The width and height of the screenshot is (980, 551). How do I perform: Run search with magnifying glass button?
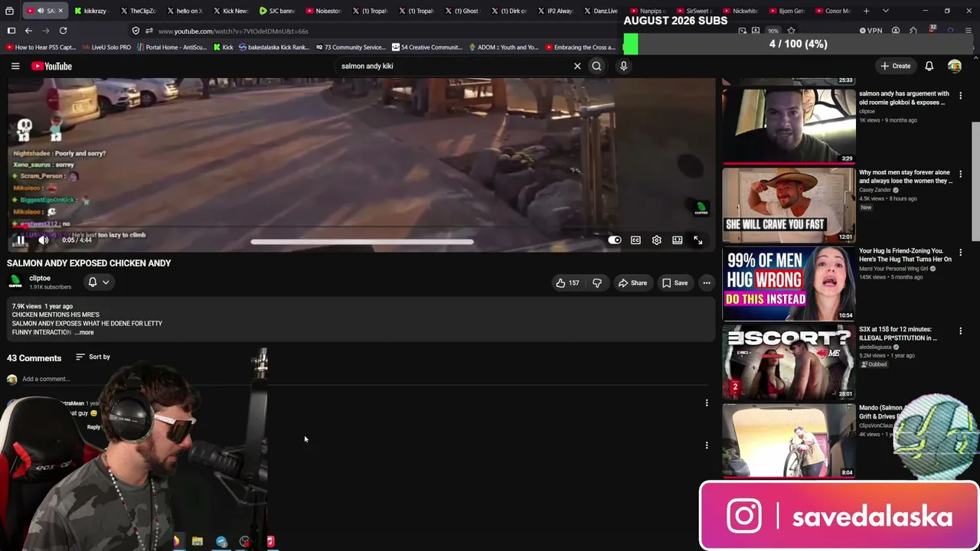tap(596, 66)
